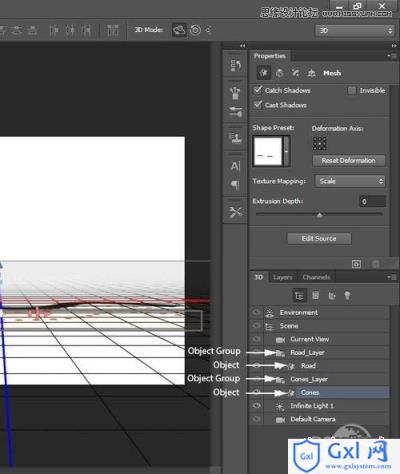This screenshot has height=474, width=400.
Task: Toggle the Cast Shadows checkbox
Action: coord(258,105)
